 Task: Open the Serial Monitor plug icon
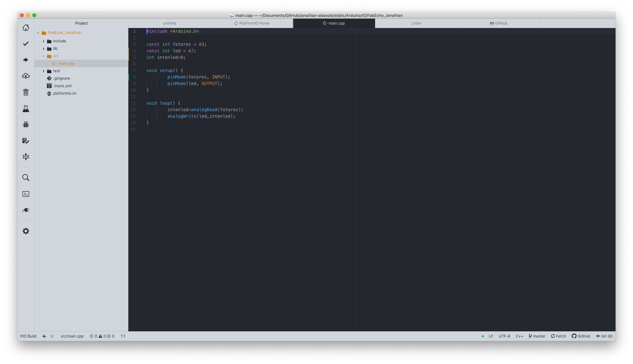[26, 210]
